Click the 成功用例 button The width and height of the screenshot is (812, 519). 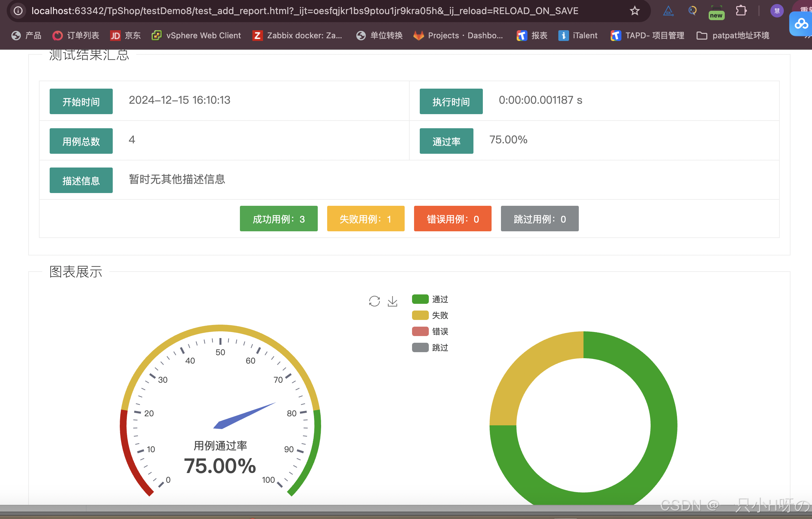click(x=278, y=219)
